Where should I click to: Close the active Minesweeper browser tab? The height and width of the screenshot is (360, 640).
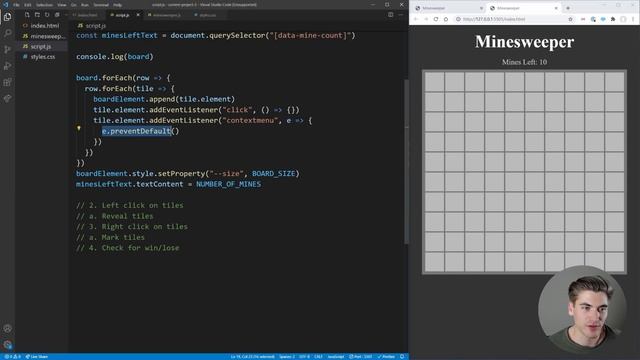556,8
